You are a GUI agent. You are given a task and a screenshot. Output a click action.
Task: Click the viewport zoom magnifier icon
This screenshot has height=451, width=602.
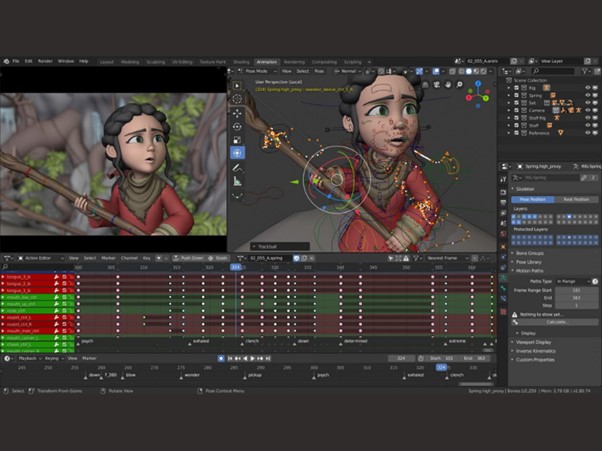pos(459,84)
